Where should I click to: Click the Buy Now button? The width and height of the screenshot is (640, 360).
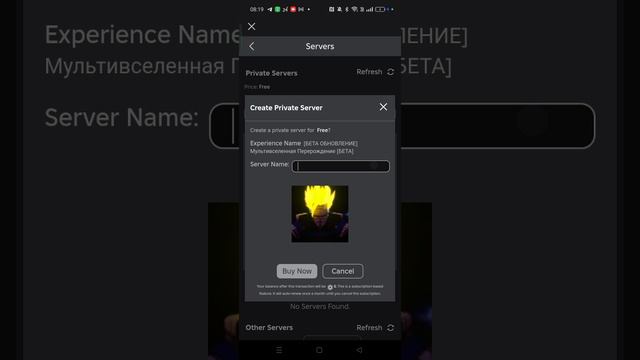coord(297,271)
